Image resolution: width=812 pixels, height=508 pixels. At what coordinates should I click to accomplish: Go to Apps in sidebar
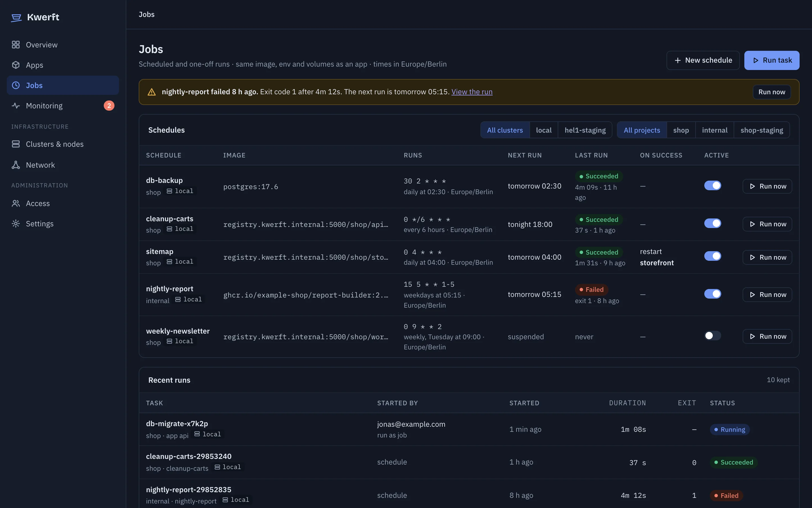point(63,65)
